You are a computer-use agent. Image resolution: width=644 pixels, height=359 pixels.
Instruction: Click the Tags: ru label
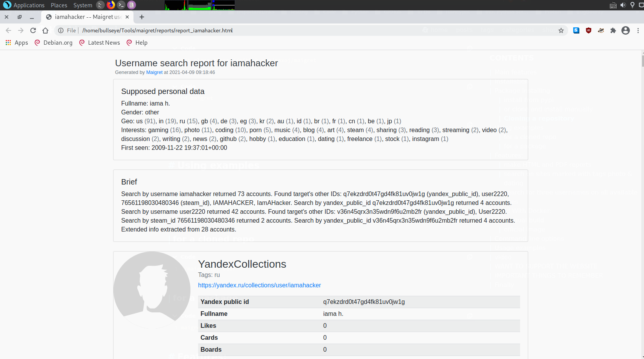209,275
